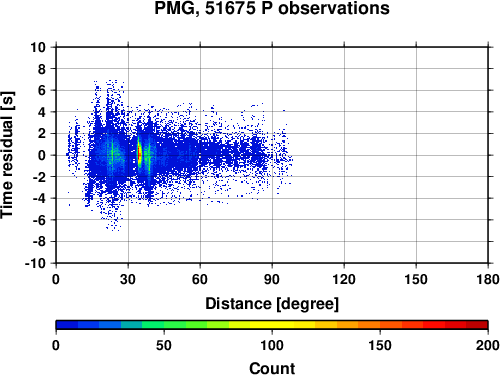Click the plot title PMG P observations
Screen dimensions: 500x375
tap(272, 8)
